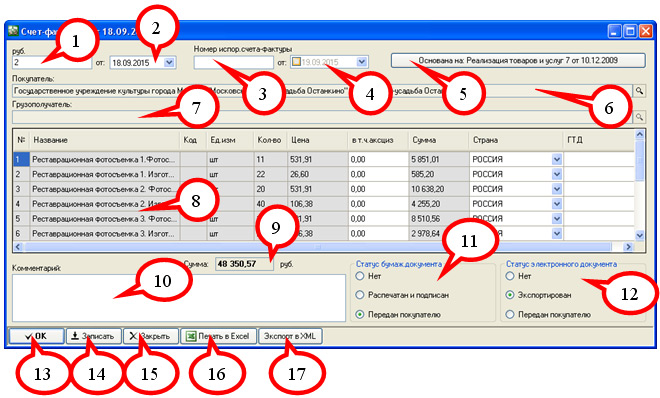This screenshot has width=660, height=398.
Task: Toggle the correction invoice date checkbox
Action: (x=296, y=62)
